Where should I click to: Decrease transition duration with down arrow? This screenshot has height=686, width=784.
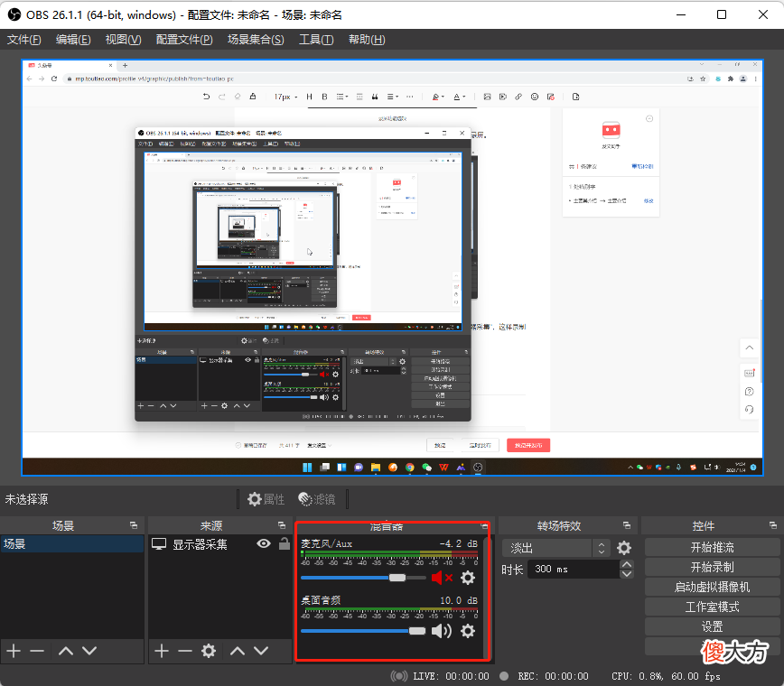point(627,573)
